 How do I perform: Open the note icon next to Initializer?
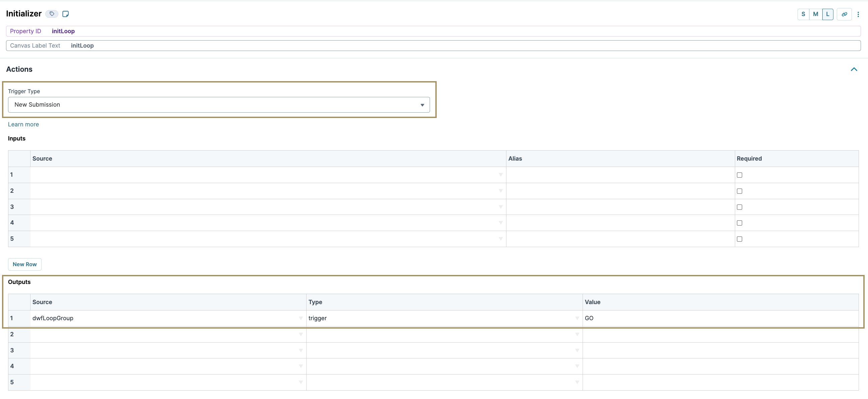pos(65,14)
